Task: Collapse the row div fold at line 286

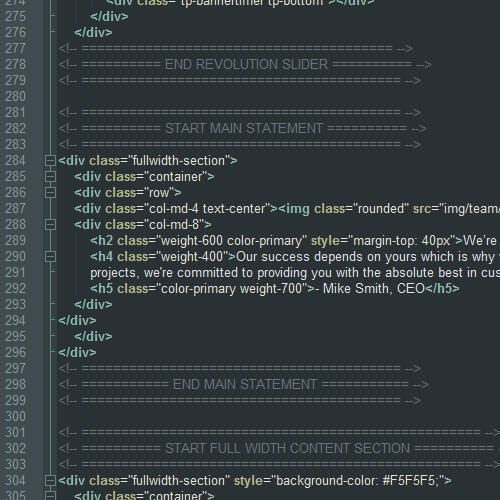Action: pos(50,193)
